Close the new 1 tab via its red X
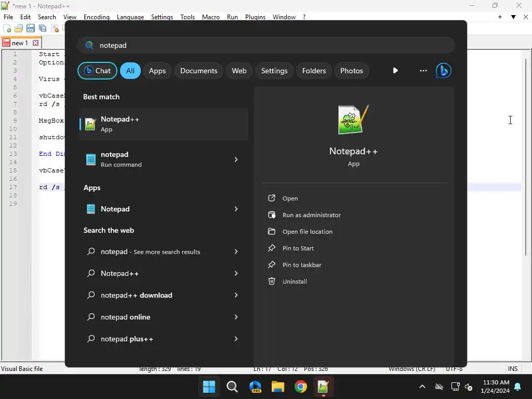532x399 pixels. tap(36, 43)
